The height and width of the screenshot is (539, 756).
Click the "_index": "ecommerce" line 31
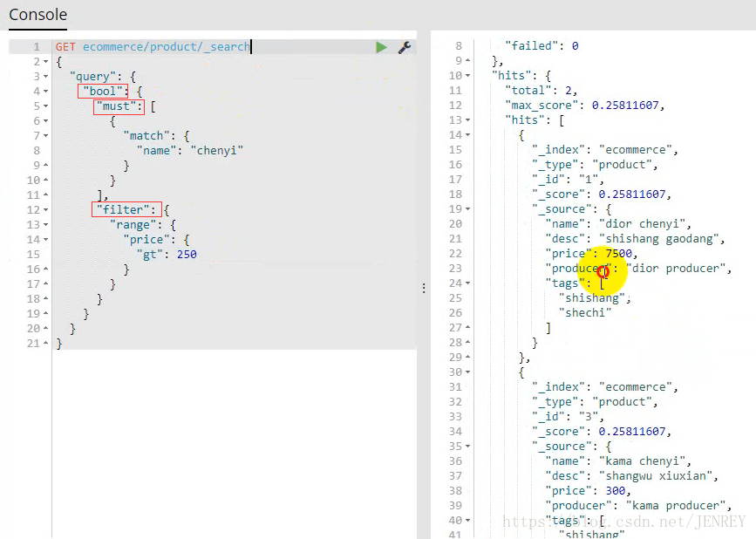[605, 387]
